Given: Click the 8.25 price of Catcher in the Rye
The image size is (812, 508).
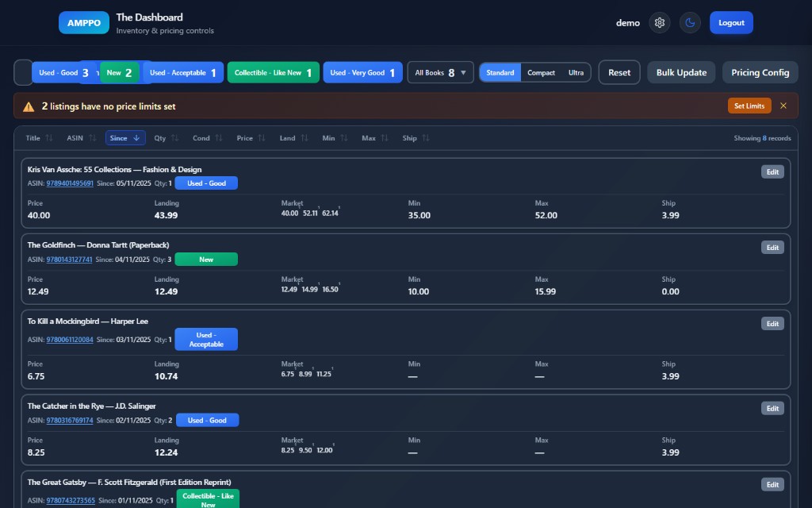Looking at the screenshot, I should pos(36,452).
